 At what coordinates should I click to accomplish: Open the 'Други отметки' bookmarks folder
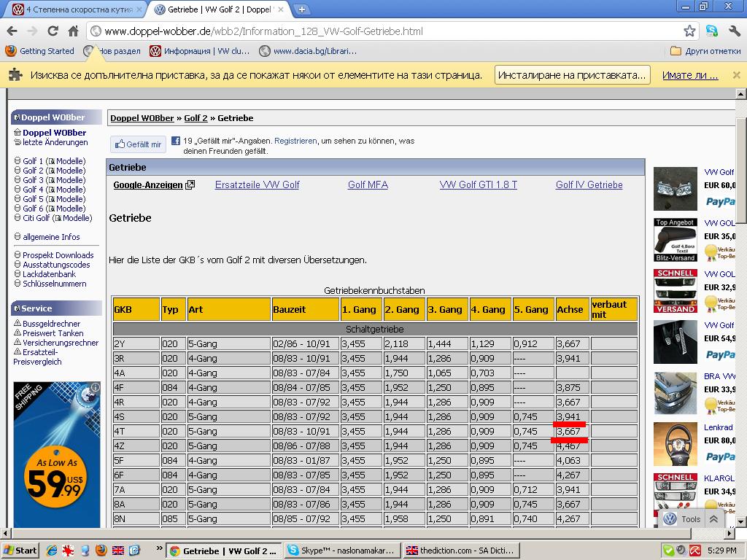(x=705, y=51)
